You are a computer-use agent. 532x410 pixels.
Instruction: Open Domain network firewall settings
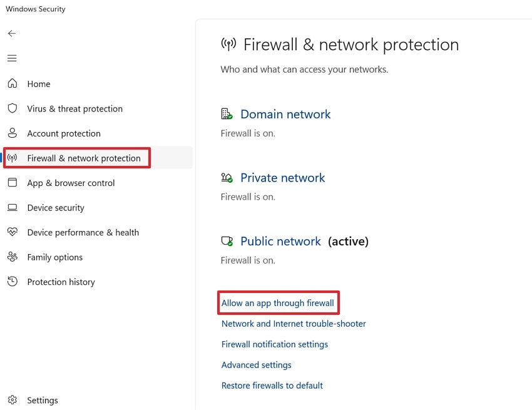(x=285, y=114)
